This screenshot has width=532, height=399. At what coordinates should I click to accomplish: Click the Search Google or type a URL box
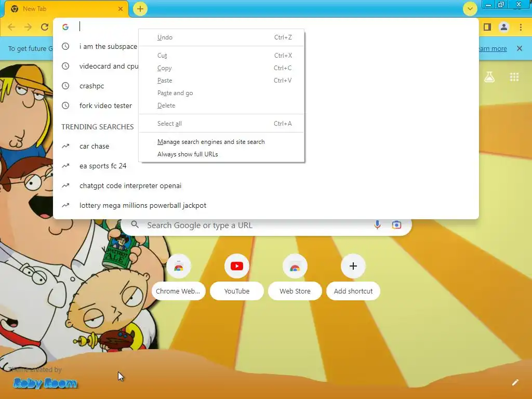267,227
